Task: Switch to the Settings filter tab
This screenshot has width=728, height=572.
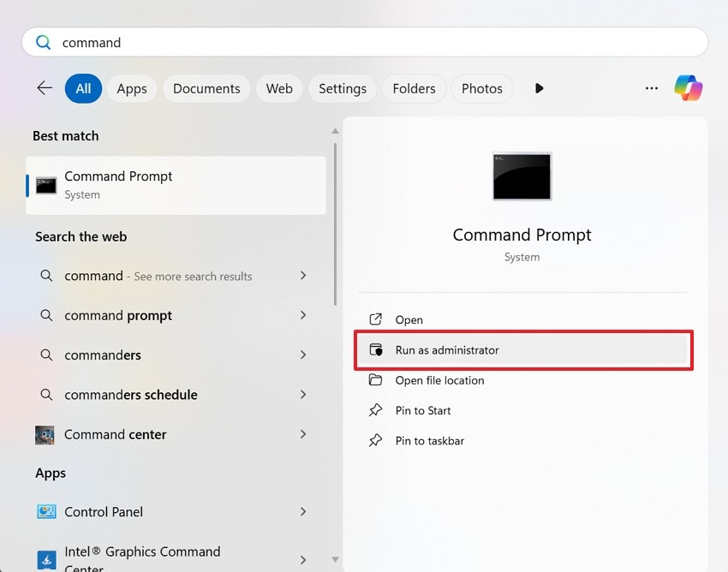Action: (342, 87)
